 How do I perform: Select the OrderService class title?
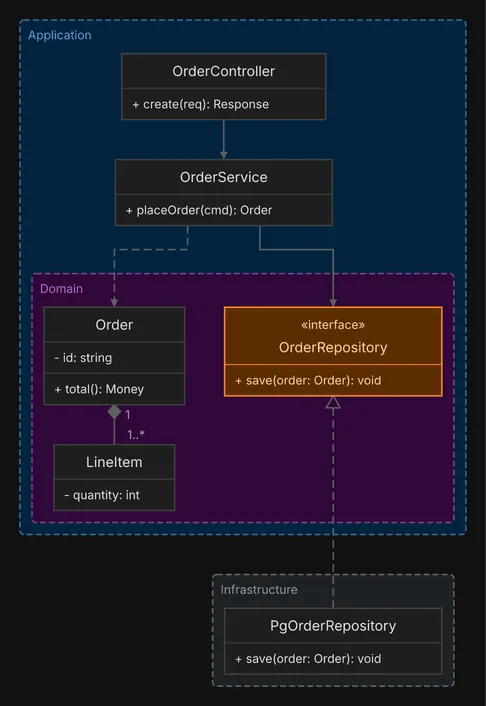(x=223, y=177)
